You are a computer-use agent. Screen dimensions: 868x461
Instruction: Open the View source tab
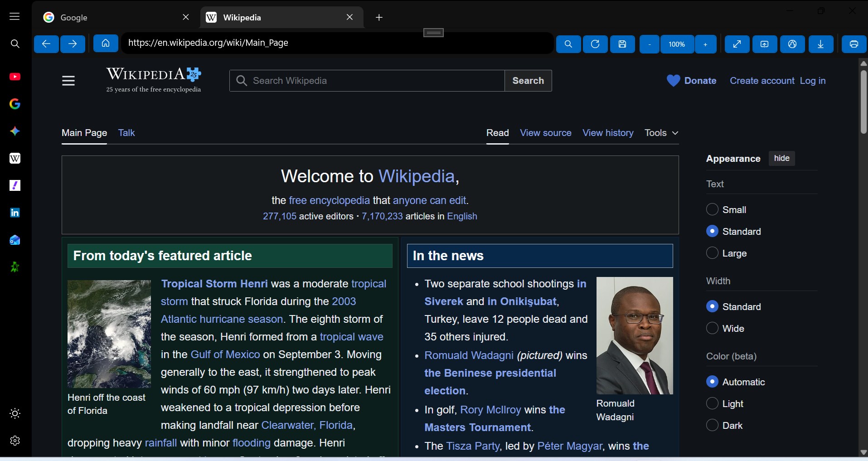pos(546,133)
